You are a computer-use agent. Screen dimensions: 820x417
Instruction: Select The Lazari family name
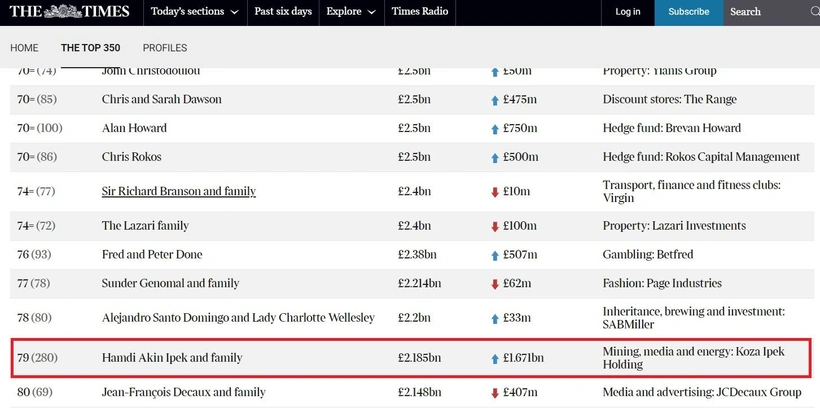[x=145, y=226]
